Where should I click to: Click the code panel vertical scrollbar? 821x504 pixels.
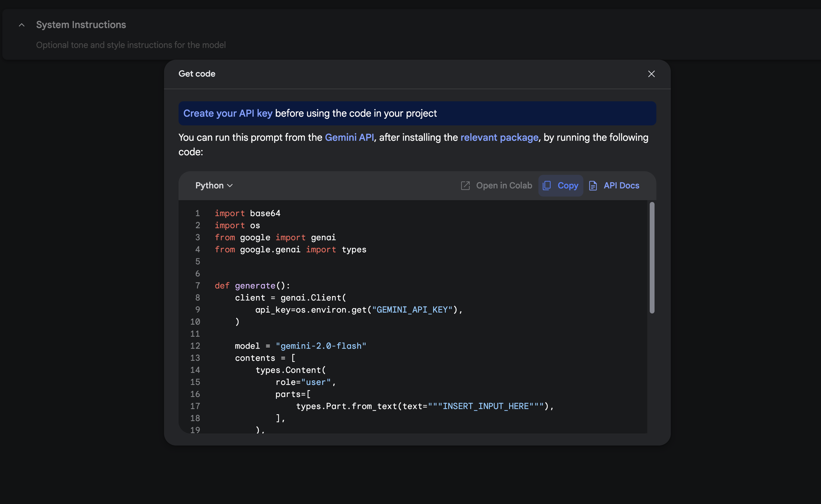(652, 258)
